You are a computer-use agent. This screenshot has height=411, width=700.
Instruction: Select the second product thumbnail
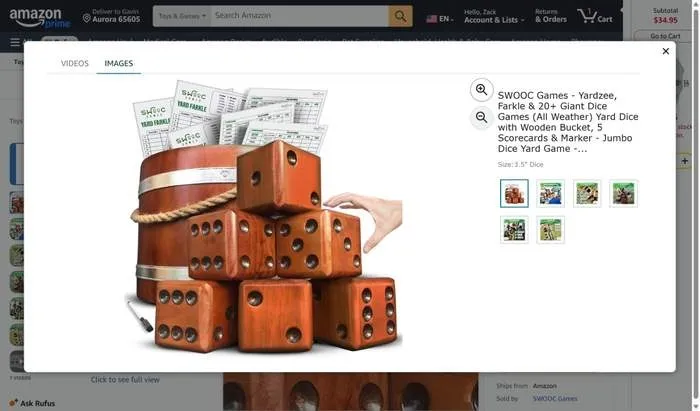tap(550, 193)
